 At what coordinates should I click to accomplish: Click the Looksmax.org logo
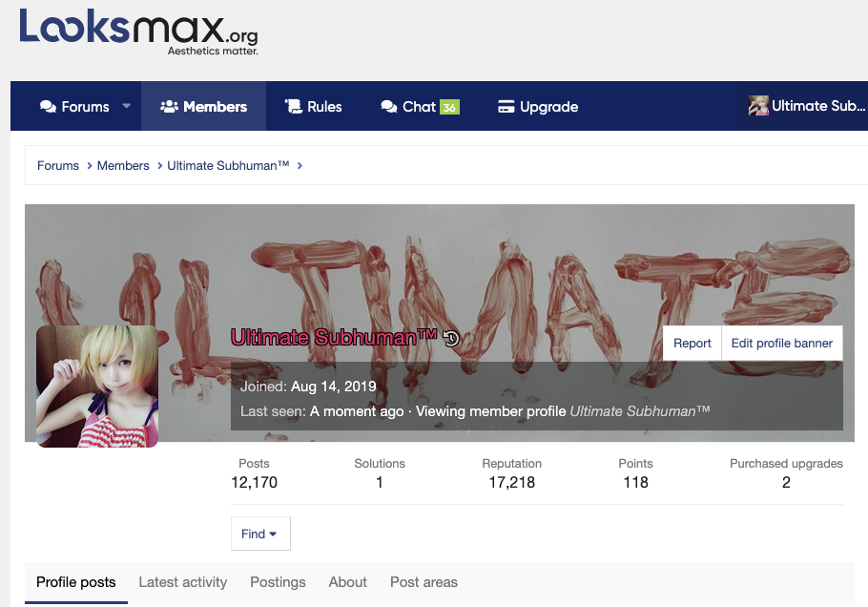coord(139,31)
